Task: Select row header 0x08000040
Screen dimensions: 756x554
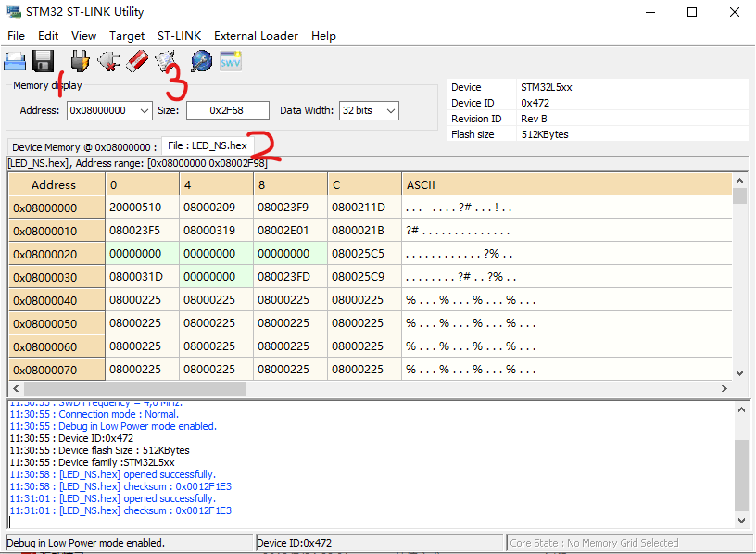Action: (x=57, y=300)
